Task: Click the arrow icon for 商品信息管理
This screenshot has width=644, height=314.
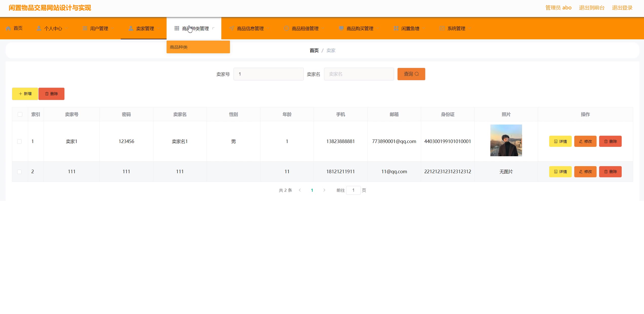Action: tap(232, 28)
